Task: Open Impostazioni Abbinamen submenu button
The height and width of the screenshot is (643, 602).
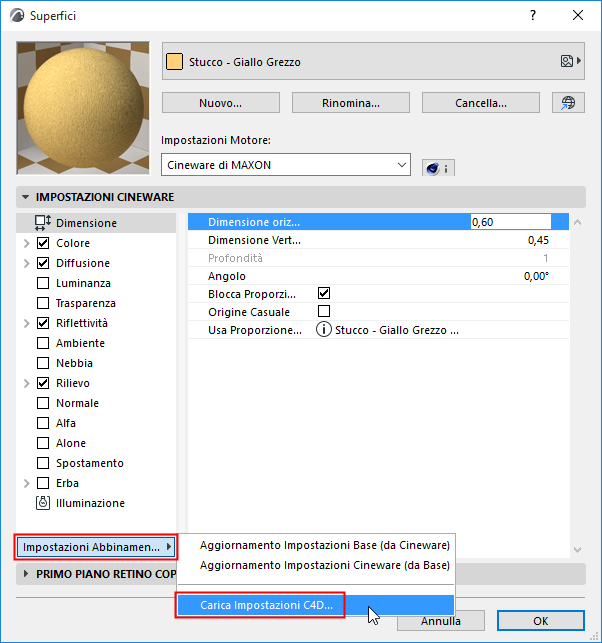Action: tap(96, 547)
